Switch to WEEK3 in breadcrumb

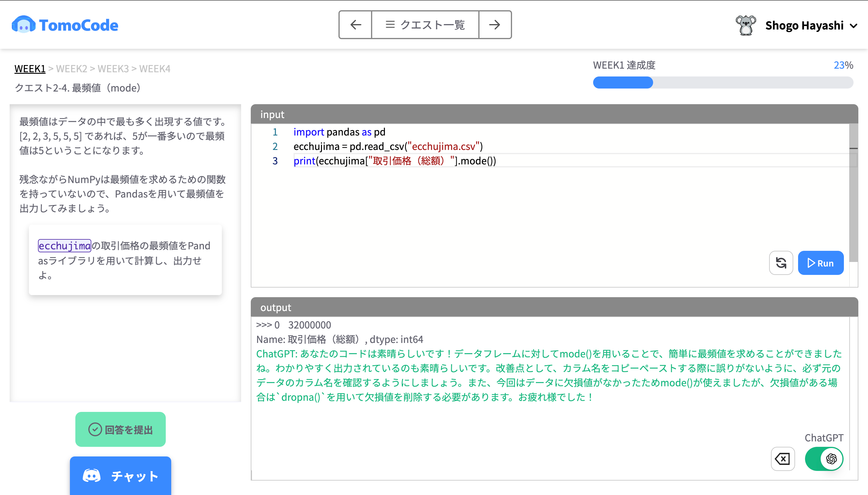click(x=113, y=69)
